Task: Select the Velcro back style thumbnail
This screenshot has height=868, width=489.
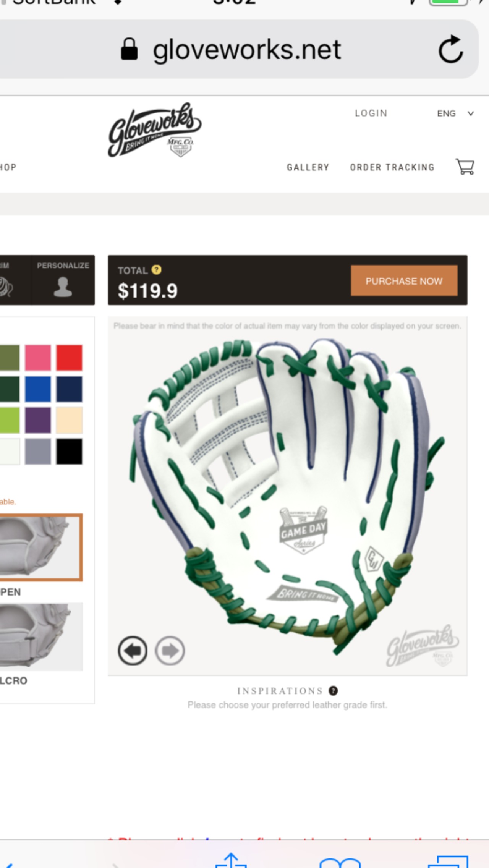Action: click(41, 636)
